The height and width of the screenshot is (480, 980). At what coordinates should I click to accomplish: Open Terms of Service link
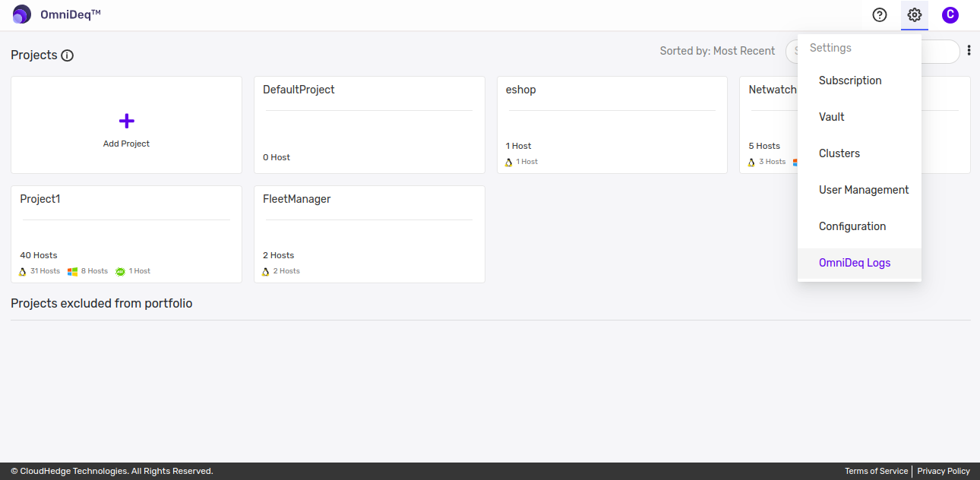point(876,471)
